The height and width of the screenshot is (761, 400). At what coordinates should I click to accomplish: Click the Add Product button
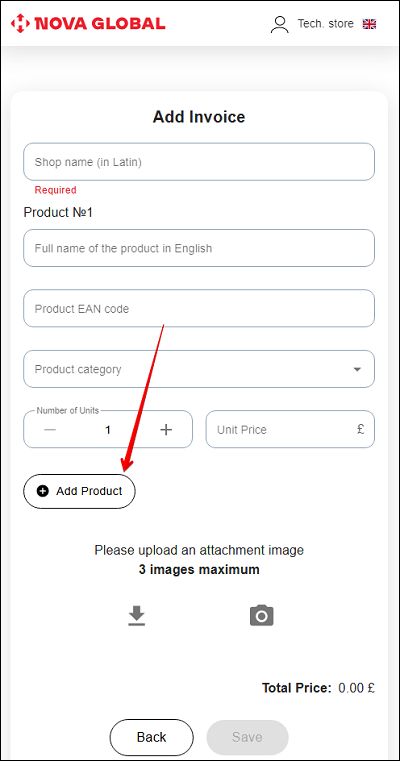pos(79,491)
